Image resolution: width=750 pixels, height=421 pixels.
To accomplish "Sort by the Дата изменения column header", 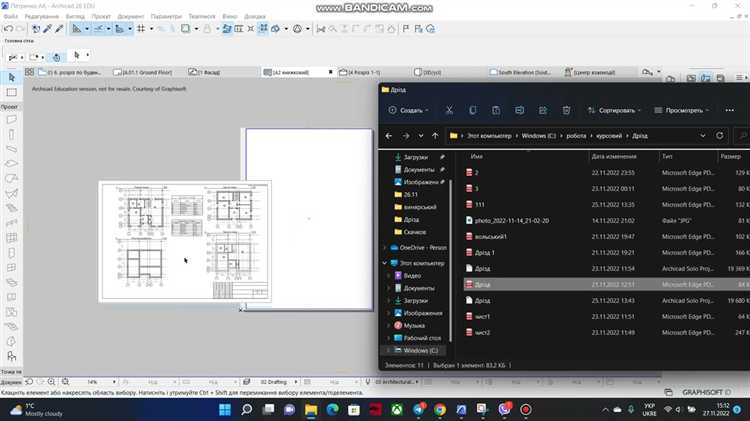I will (614, 156).
